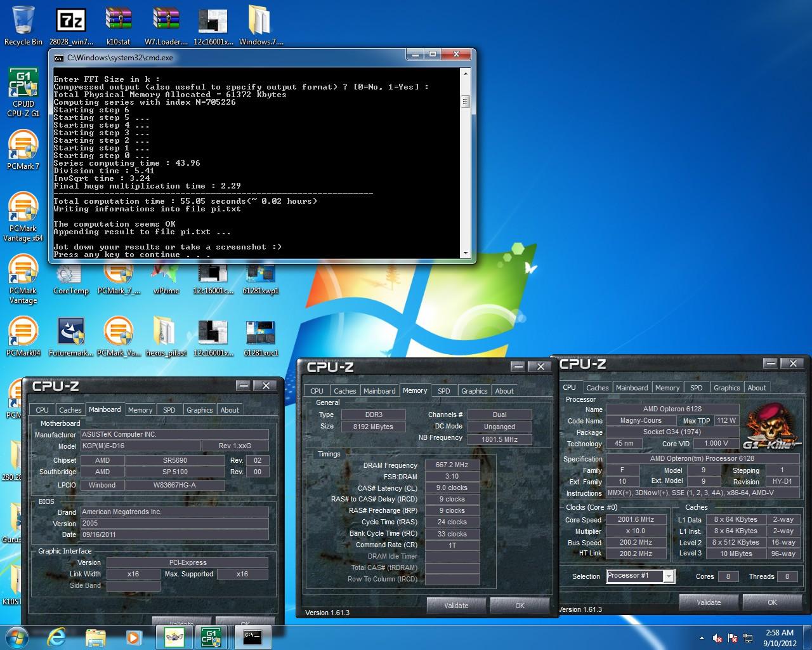This screenshot has height=650, width=812.
Task: Launch the PCMark04 desktop shortcut
Action: click(x=23, y=336)
